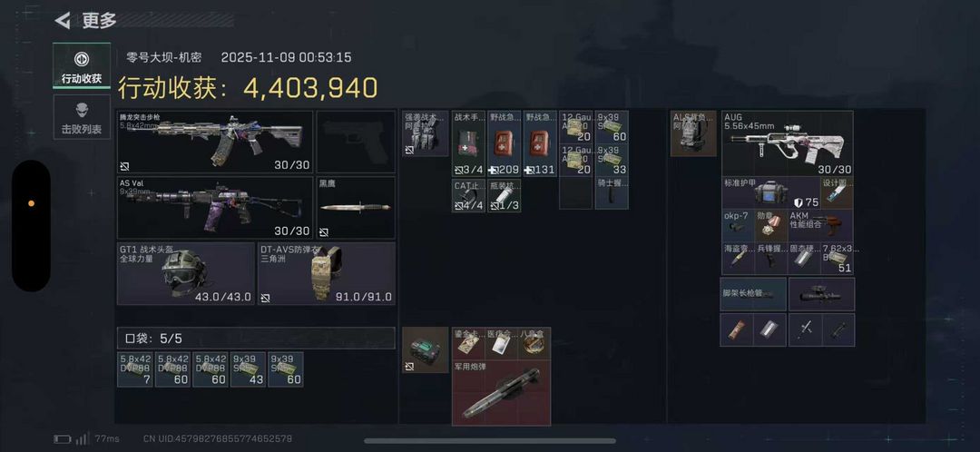Select the 腾龙突击步枪 weapon slot
This screenshot has width=980, height=452.
(215, 142)
